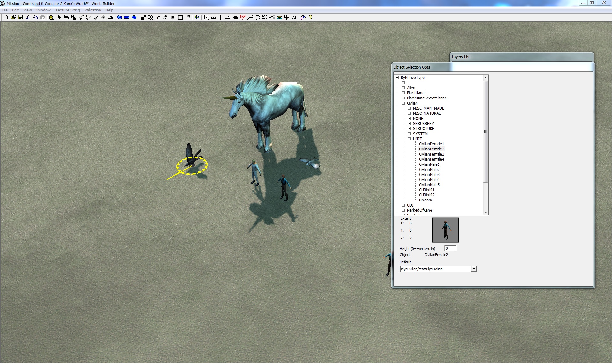Click the object tree scroll up arrow
The width and height of the screenshot is (612, 364).
486,78
